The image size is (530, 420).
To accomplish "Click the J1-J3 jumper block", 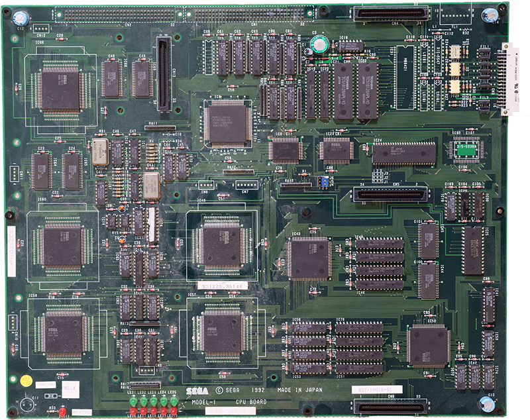I will 378,176.
